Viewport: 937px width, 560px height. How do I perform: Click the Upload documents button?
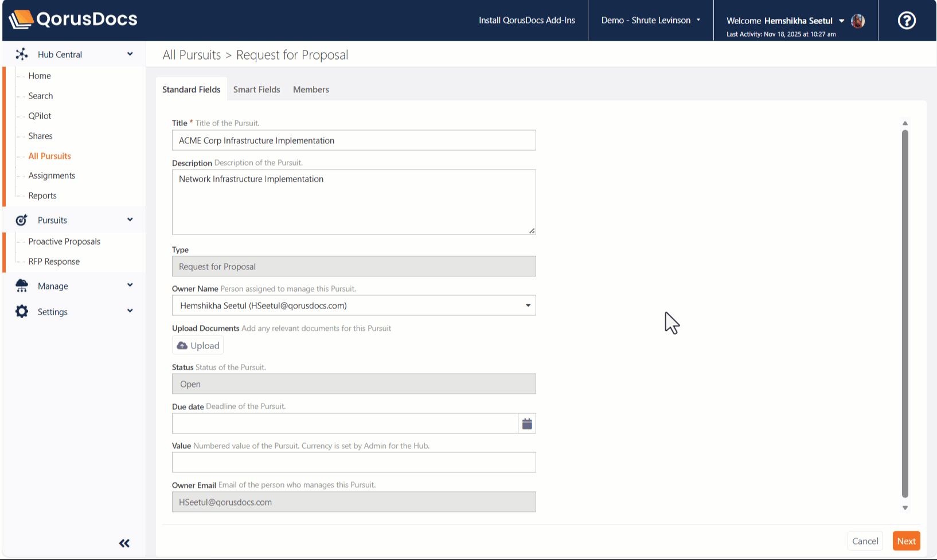[198, 346]
